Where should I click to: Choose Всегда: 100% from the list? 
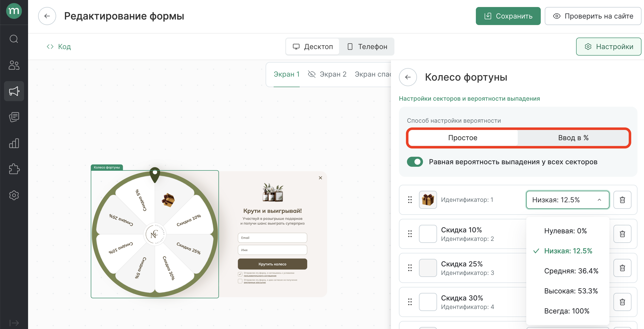pyautogui.click(x=567, y=311)
